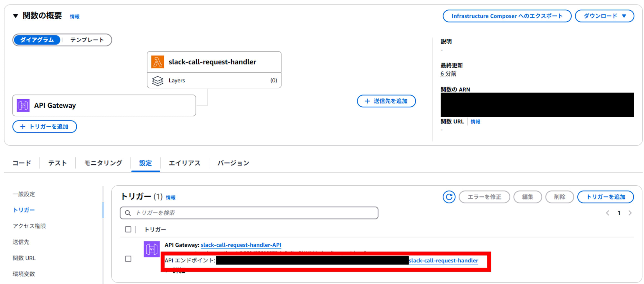Viewport: 644px width, 284px height.
Task: Select the 設定 tab
Action: coord(146,163)
